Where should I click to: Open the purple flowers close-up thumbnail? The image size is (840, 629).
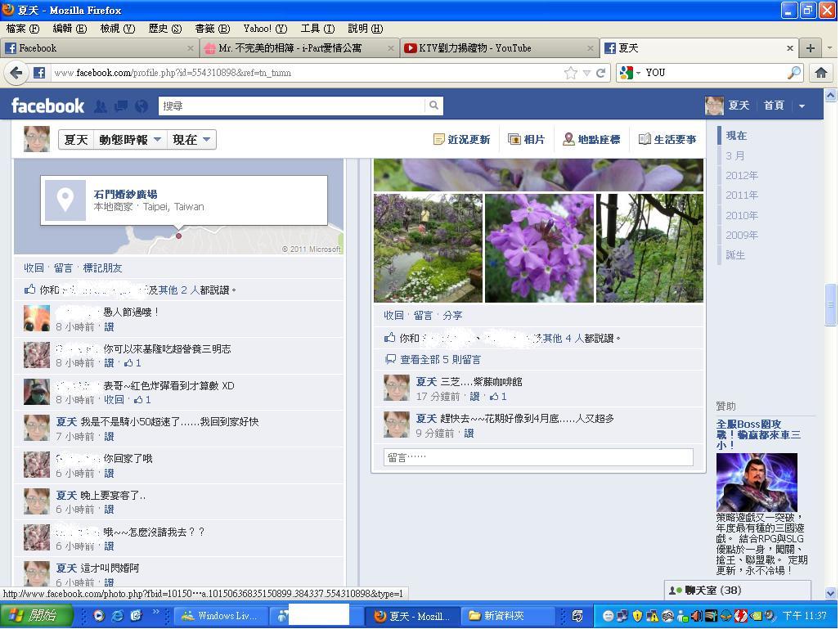(539, 248)
